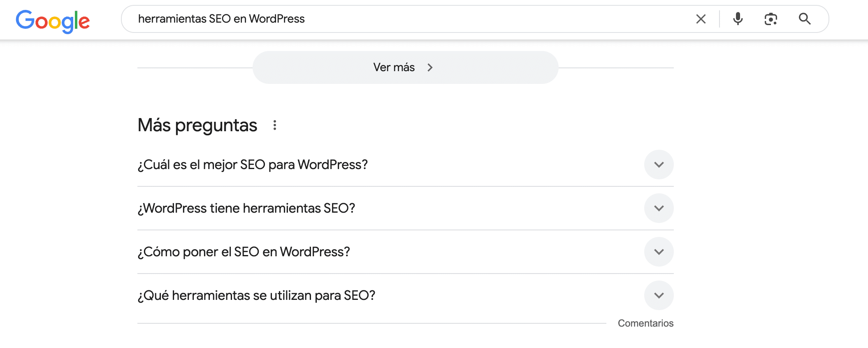Start voice search with microphone icon
This screenshot has height=348, width=868.
(738, 19)
